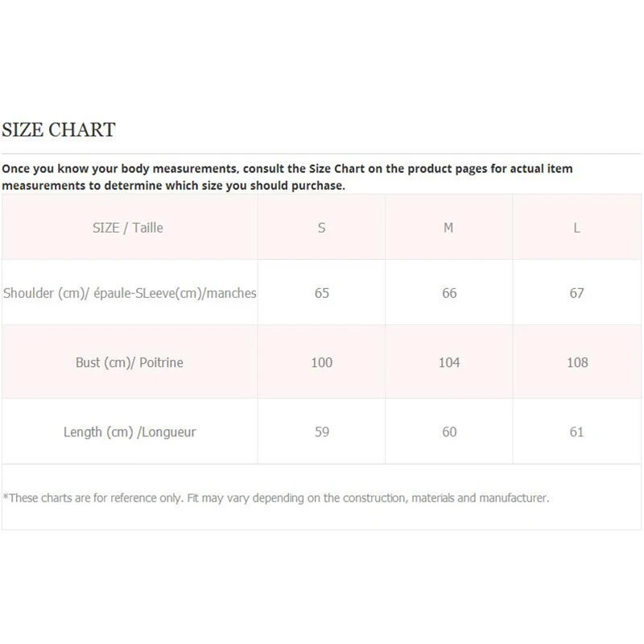Screen dimensions: 644x644
Task: Click the Length / Longueur row label
Action: 130,432
